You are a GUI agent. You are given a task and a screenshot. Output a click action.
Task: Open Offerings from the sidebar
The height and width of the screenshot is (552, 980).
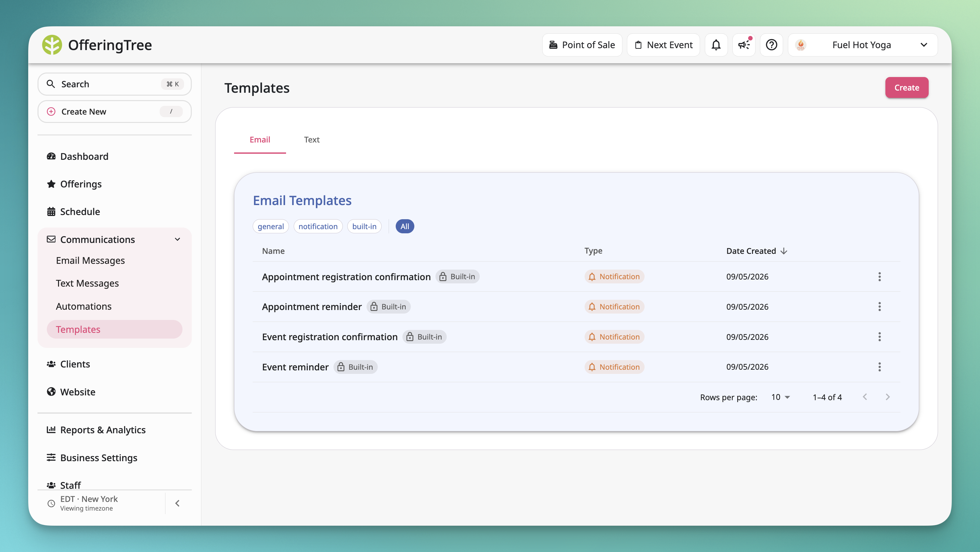114,184
